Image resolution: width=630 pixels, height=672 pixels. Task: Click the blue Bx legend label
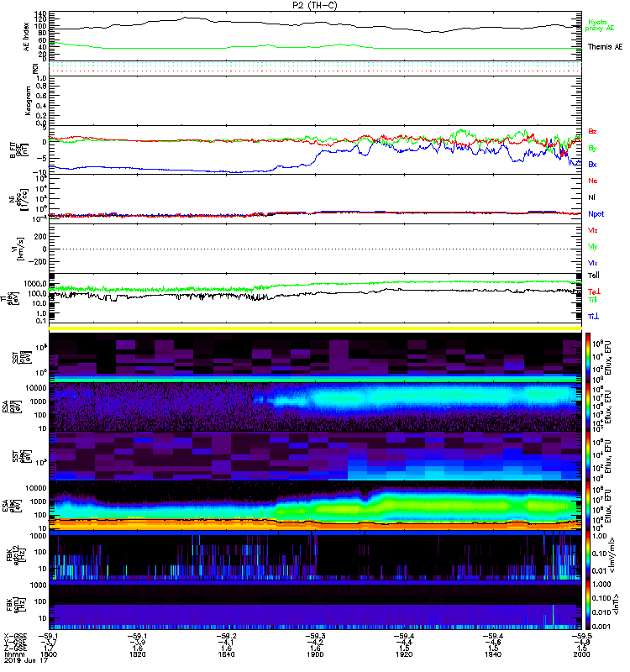coord(592,164)
